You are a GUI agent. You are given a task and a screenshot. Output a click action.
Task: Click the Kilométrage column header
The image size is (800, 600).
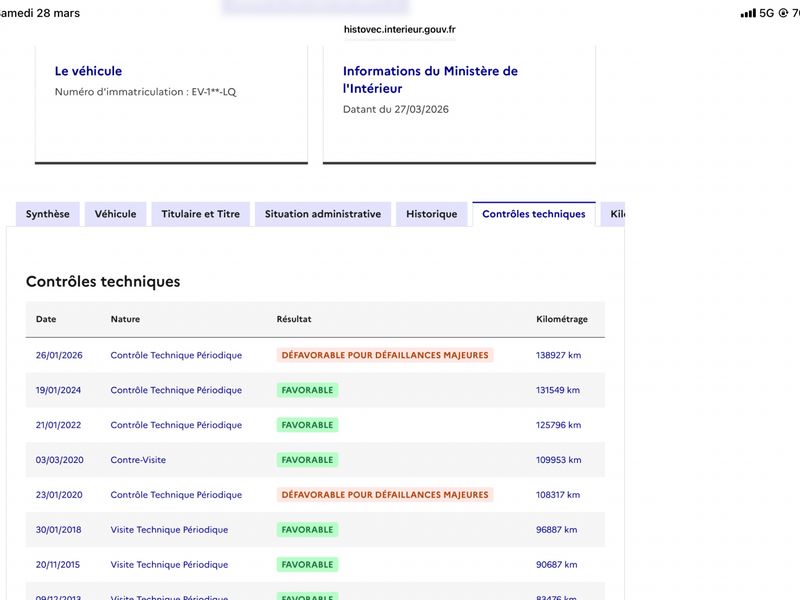[562, 319]
